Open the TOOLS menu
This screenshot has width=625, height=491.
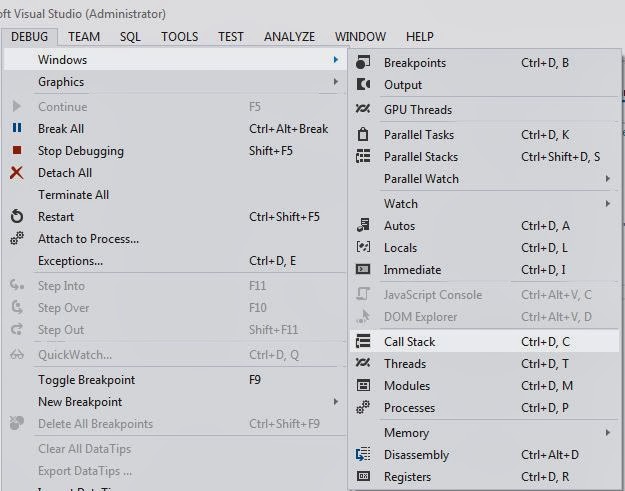tap(179, 37)
